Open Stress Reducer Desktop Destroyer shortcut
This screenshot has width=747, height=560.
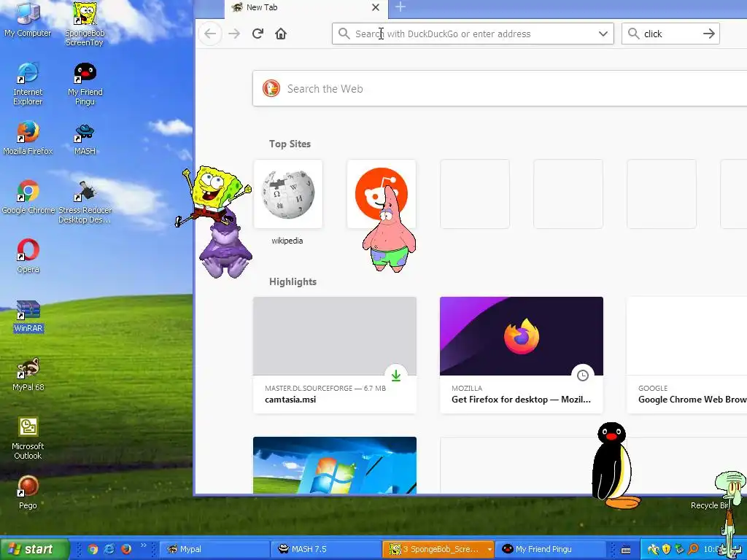pyautogui.click(x=85, y=202)
